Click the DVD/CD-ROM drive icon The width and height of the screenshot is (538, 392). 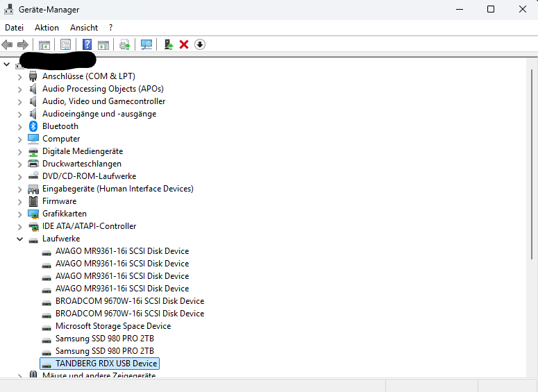tap(33, 176)
